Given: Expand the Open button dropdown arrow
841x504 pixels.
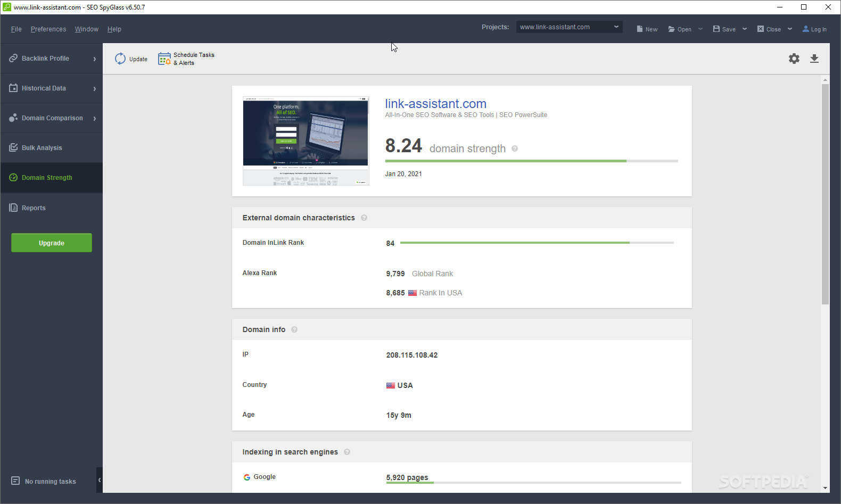Looking at the screenshot, I should pos(700,29).
